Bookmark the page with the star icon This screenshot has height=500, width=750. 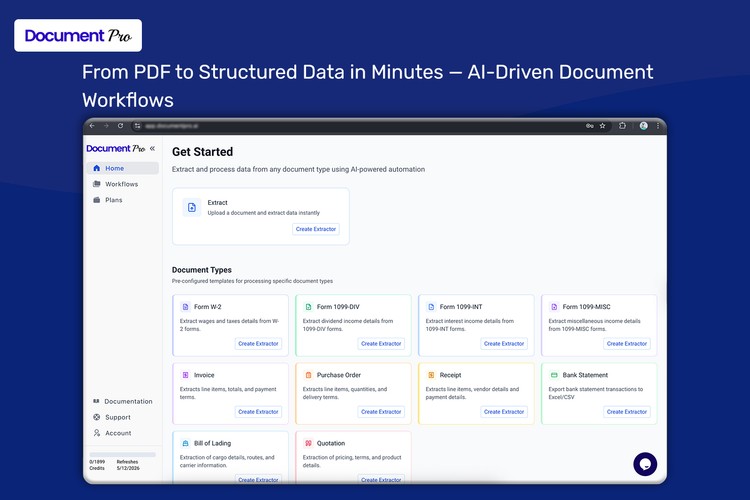603,126
